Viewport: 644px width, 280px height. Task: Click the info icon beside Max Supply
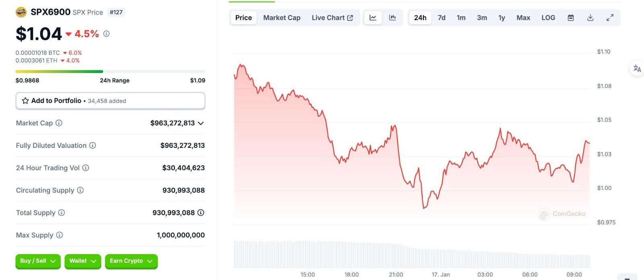point(60,235)
